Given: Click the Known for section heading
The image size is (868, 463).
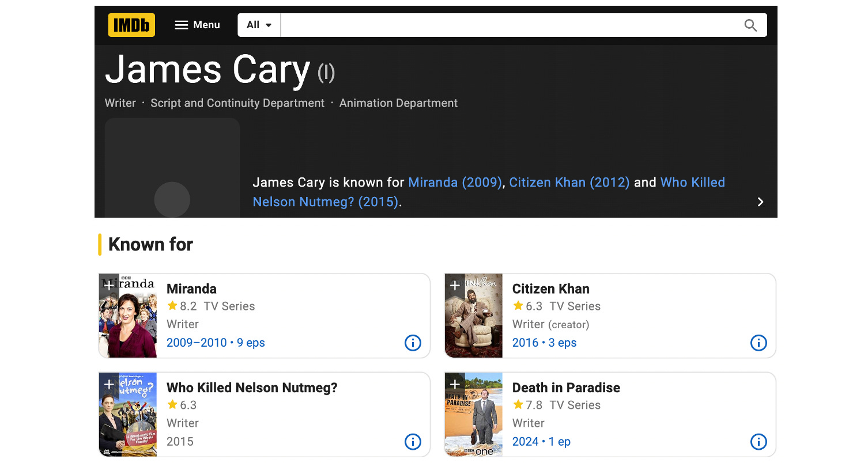Looking at the screenshot, I should [150, 244].
